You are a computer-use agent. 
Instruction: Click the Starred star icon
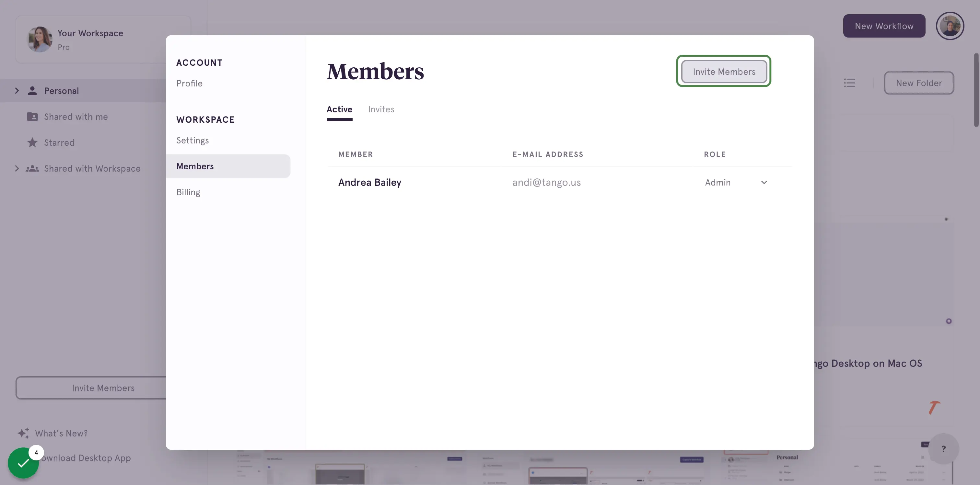[x=32, y=142]
